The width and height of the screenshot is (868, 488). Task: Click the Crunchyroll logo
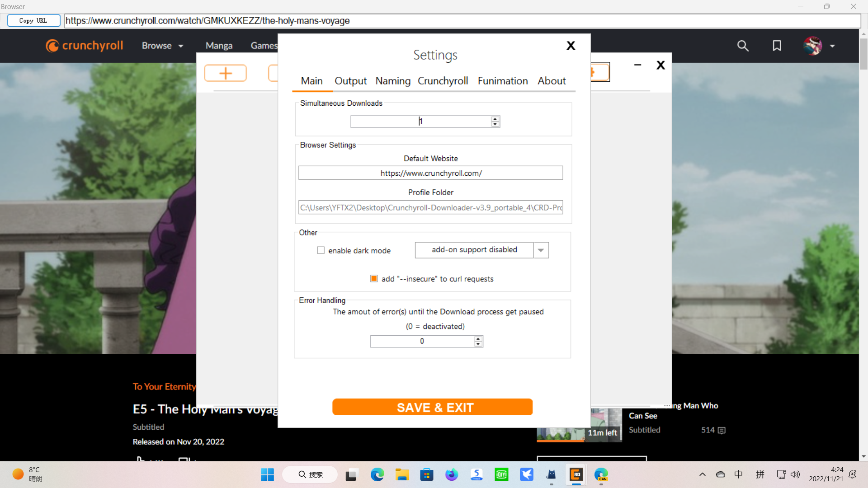click(x=84, y=46)
